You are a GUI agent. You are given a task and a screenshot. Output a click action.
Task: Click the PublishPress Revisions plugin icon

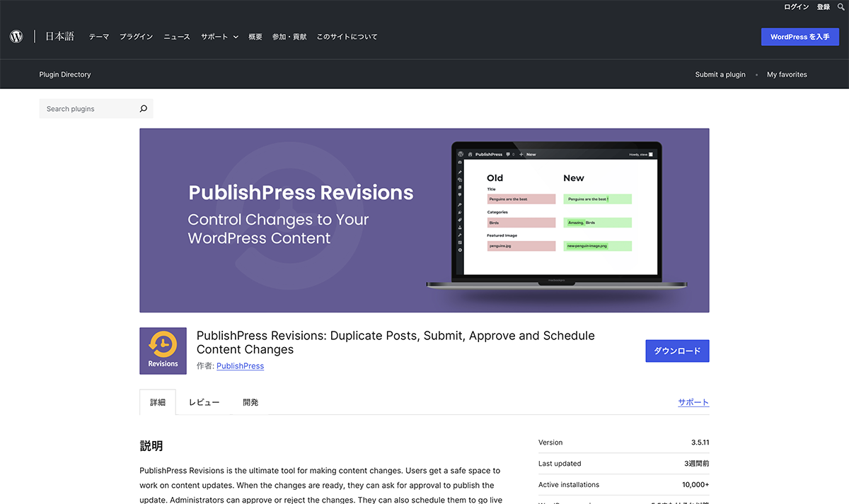163,351
